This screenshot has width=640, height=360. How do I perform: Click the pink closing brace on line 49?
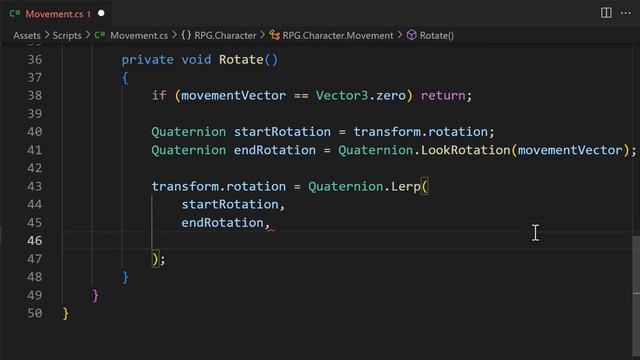[96, 296]
